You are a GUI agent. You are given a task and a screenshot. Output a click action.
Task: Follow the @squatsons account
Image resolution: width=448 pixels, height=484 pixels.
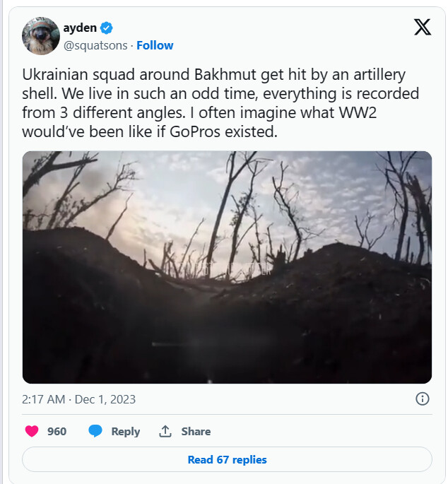pyautogui.click(x=155, y=45)
